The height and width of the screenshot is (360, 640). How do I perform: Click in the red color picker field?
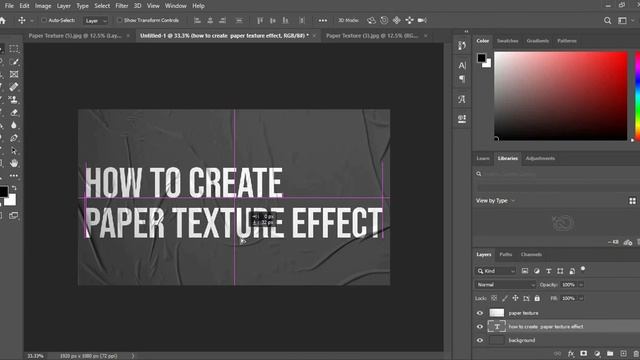coord(560,96)
